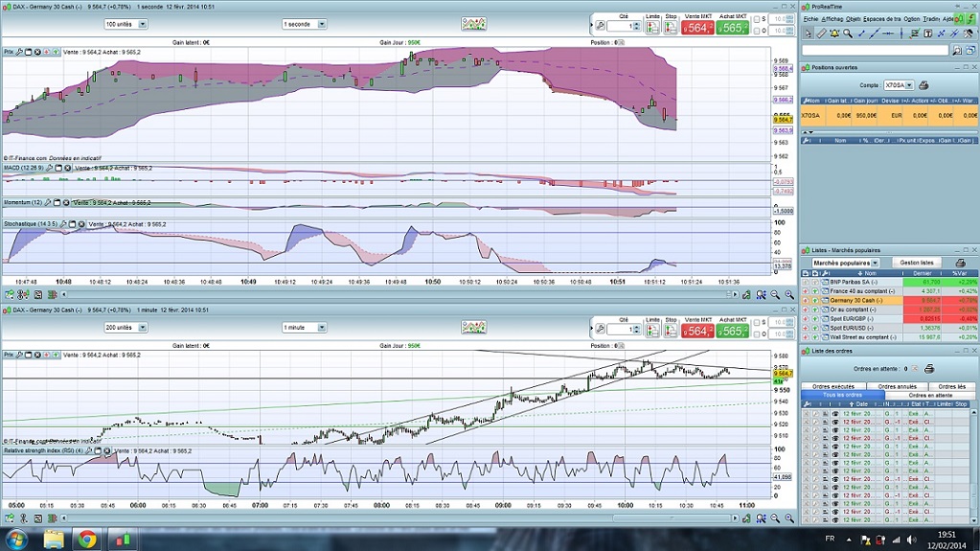The image size is (980, 551).
Task: Click Limite order icon in bottom chart
Action: point(652,331)
